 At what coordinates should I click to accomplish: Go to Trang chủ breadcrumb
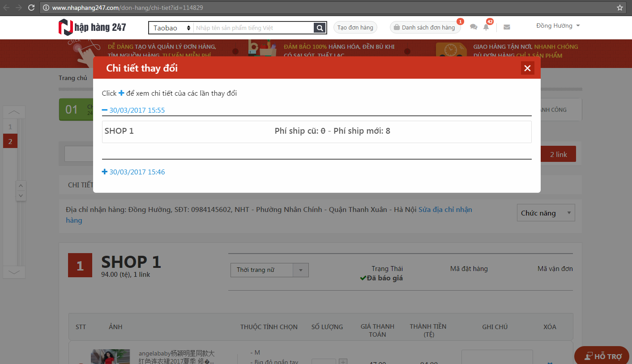pyautogui.click(x=73, y=78)
